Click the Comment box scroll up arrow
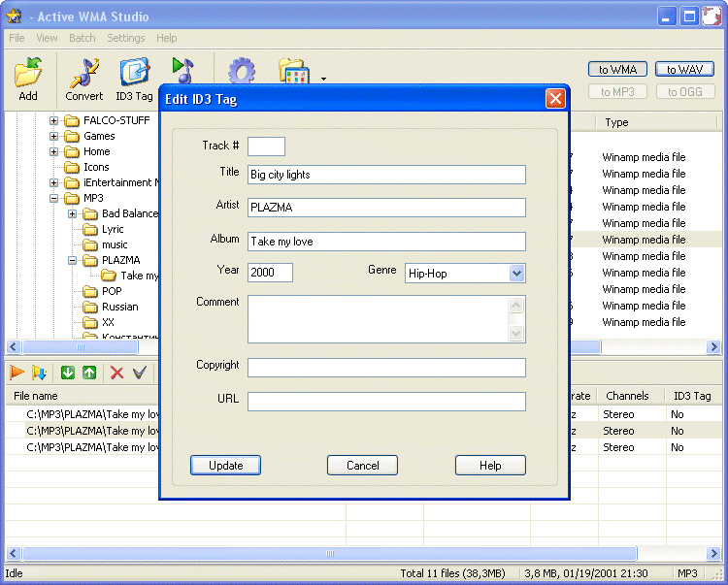 coord(516,305)
